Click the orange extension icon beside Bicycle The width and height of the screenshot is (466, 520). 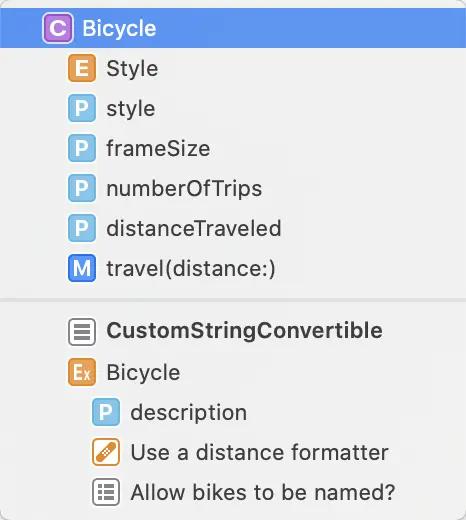pos(82,372)
